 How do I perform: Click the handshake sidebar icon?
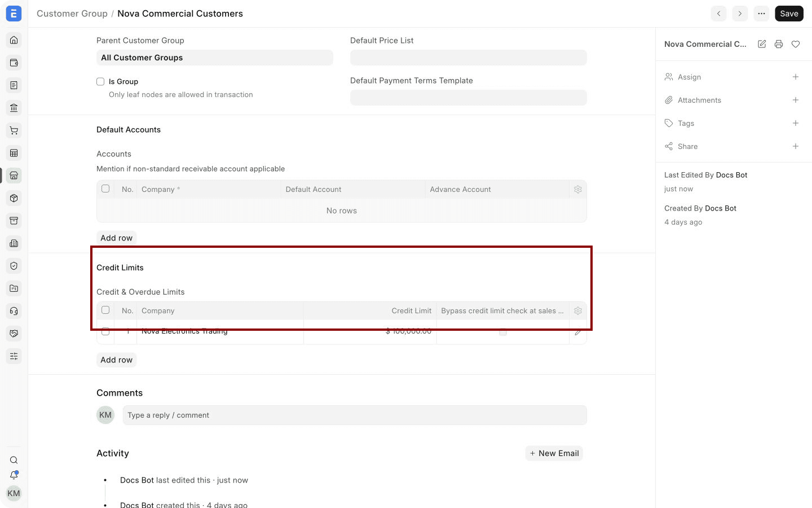(x=14, y=334)
